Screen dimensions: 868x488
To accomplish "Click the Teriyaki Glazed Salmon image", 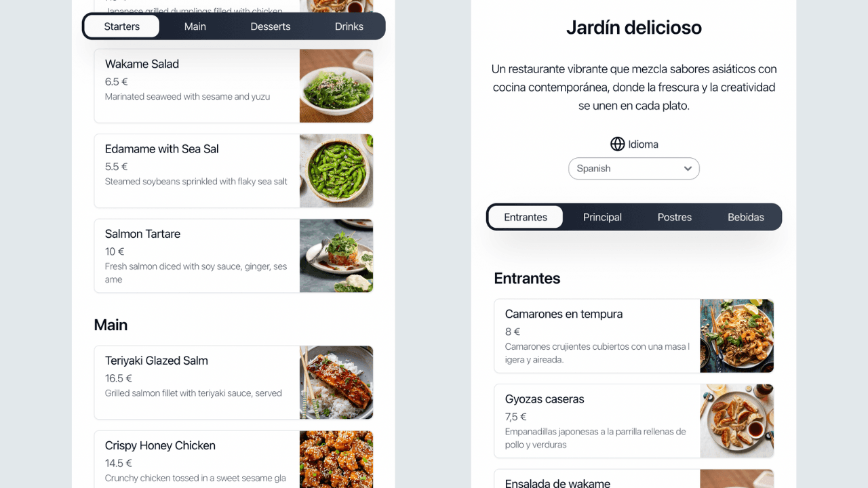I will click(x=336, y=382).
